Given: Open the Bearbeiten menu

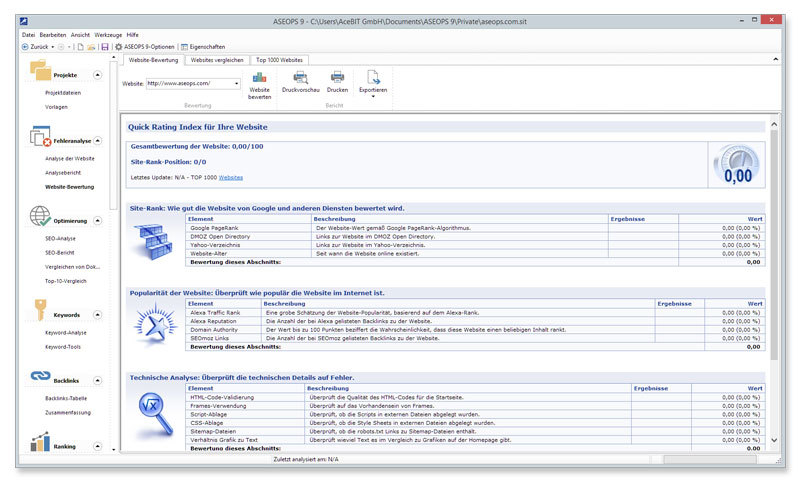Looking at the screenshot, I should tap(53, 35).
